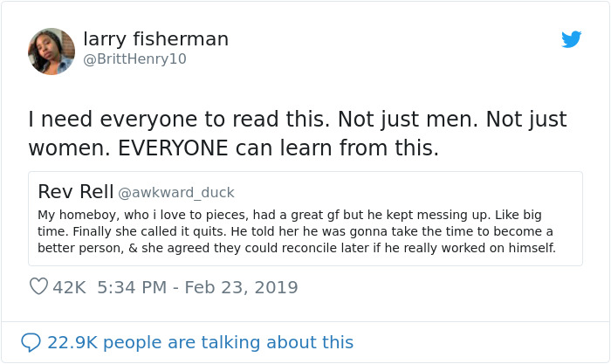Viewport: 611px width, 364px height.
Task: Click the 42K likes count
Action: (69, 287)
